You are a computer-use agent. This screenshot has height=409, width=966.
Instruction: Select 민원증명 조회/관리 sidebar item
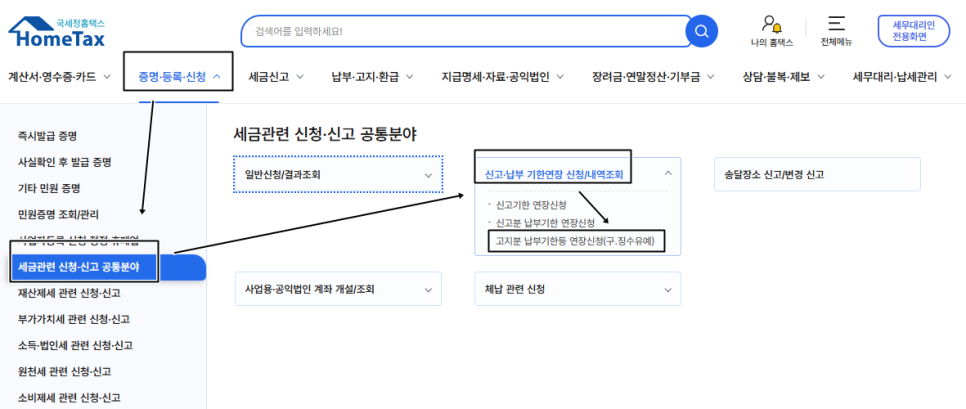point(58,214)
